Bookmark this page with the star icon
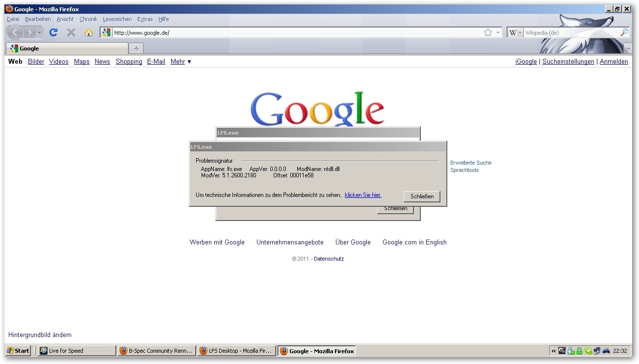Image resolution: width=639 pixels, height=364 pixels. [x=487, y=33]
